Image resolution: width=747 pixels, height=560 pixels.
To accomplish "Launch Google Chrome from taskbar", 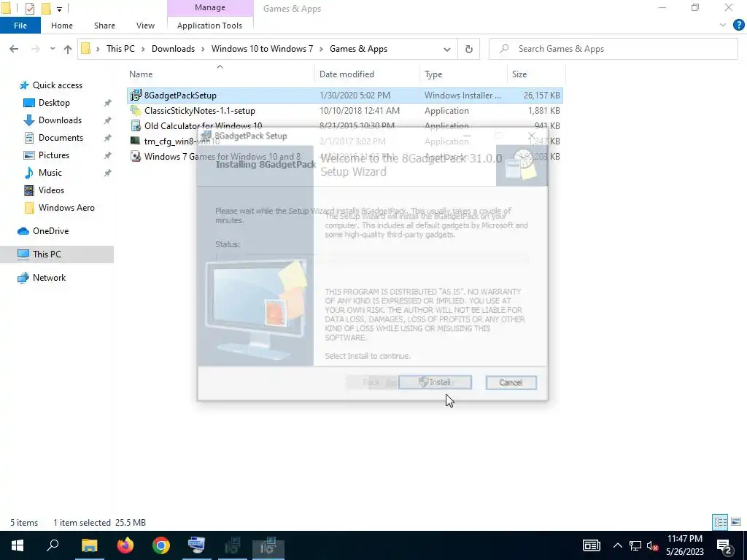I will click(x=161, y=545).
